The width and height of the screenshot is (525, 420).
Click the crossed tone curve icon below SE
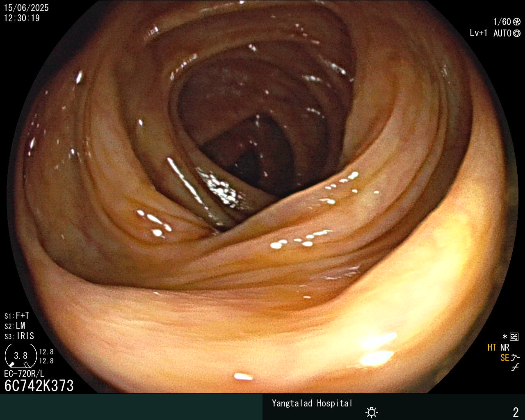[x=515, y=367]
